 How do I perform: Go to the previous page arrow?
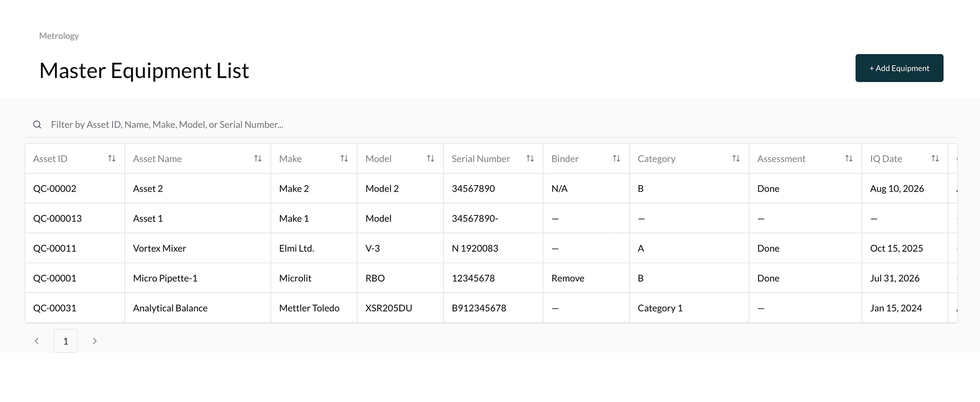coord(36,341)
